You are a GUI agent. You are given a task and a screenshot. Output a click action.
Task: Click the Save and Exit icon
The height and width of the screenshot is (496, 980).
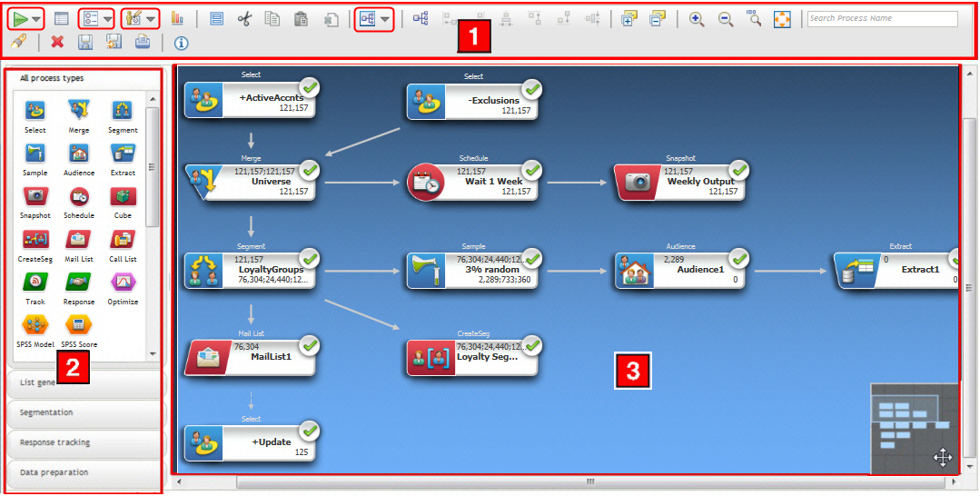point(114,43)
